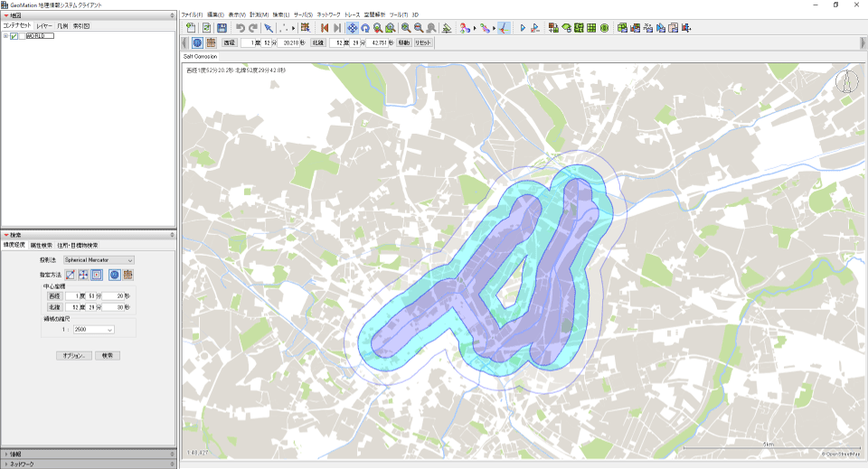Click the undo arrow toolbar icon
868x469 pixels.
coord(241,28)
